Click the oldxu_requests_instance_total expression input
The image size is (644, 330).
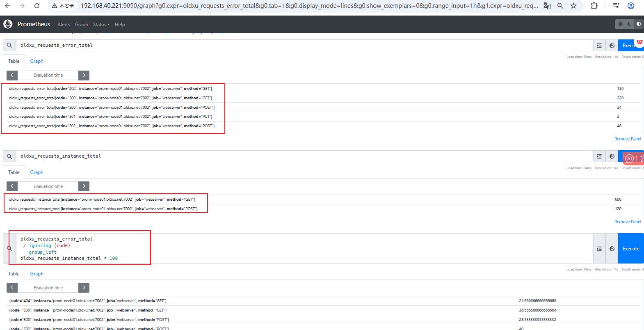pyautogui.click(x=304, y=156)
